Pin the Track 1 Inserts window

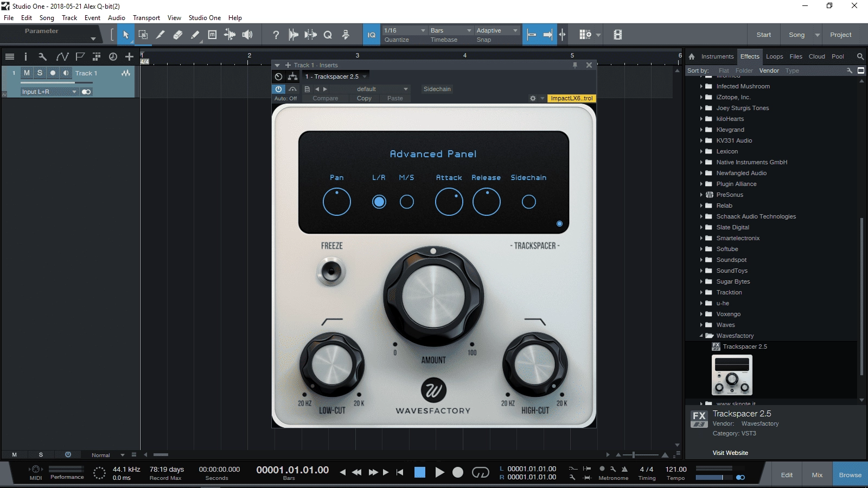575,65
